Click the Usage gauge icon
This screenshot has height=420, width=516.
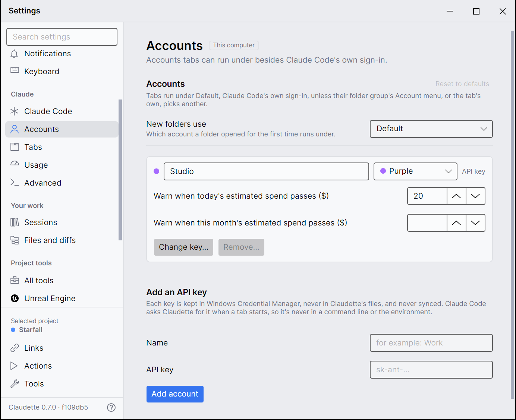coord(15,164)
